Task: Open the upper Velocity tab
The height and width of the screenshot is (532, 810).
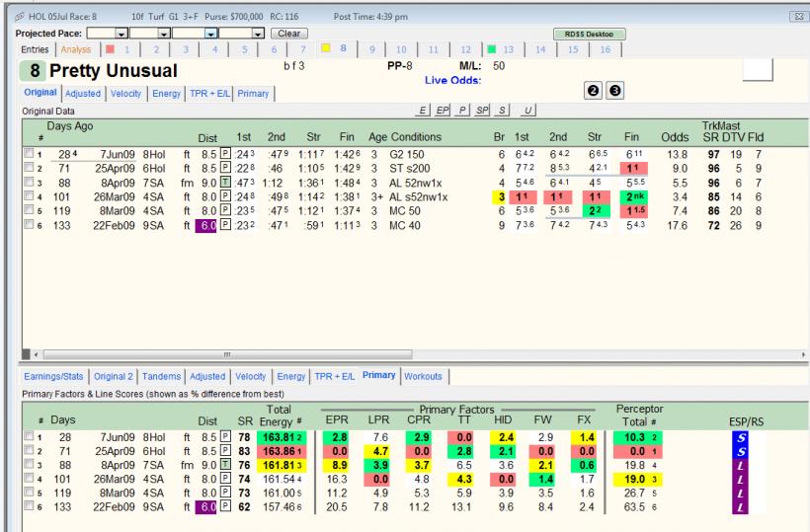Action: click(125, 94)
